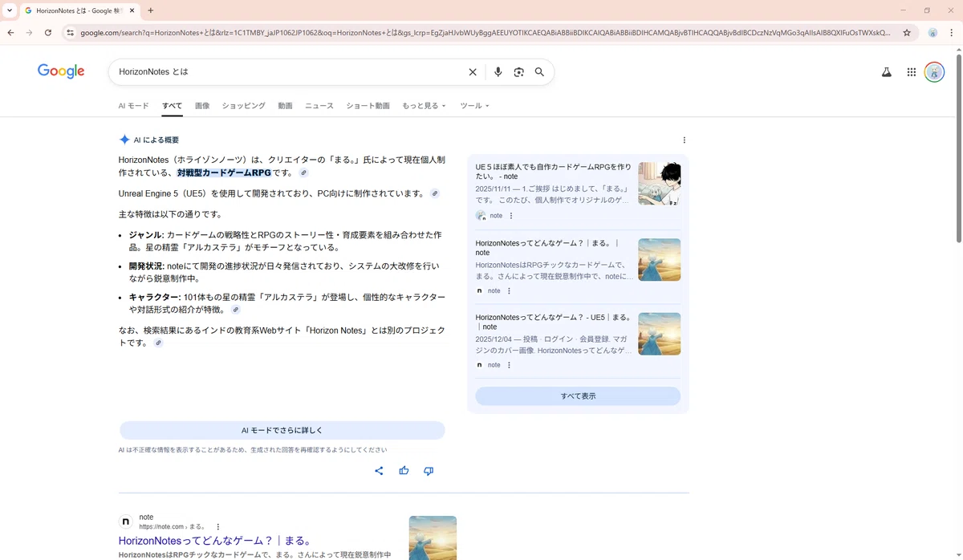Open options for first note source card
Screen dimensions: 963x560
(511, 216)
